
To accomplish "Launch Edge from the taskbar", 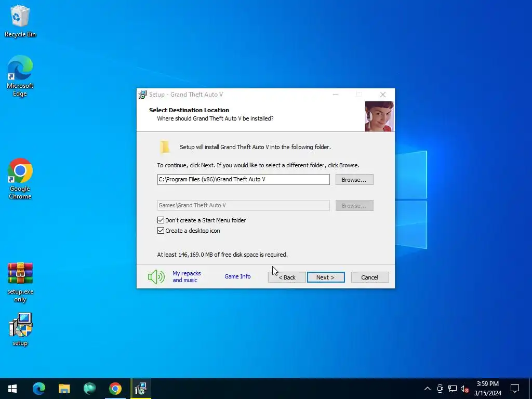I will pos(38,389).
